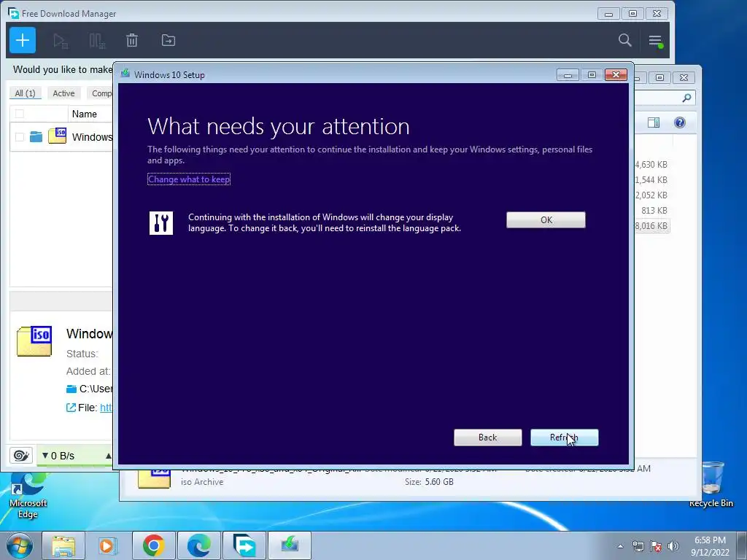747x560 pixels.
Task: Open search in Free Download Manager
Action: (625, 41)
